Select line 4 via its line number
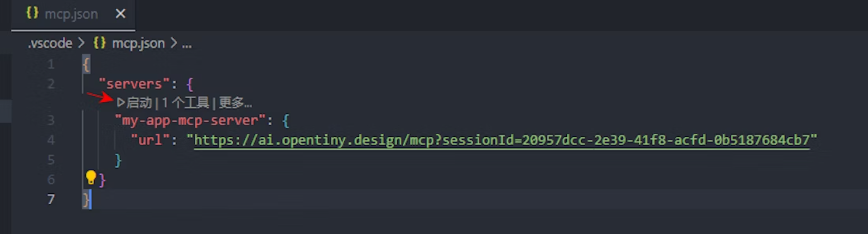 51,140
